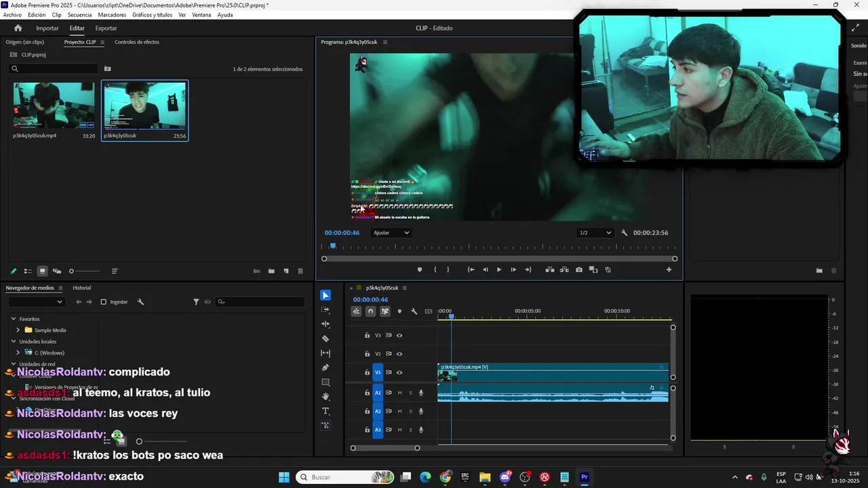
Task: Go to Out point in Program monitor
Action: (x=528, y=270)
